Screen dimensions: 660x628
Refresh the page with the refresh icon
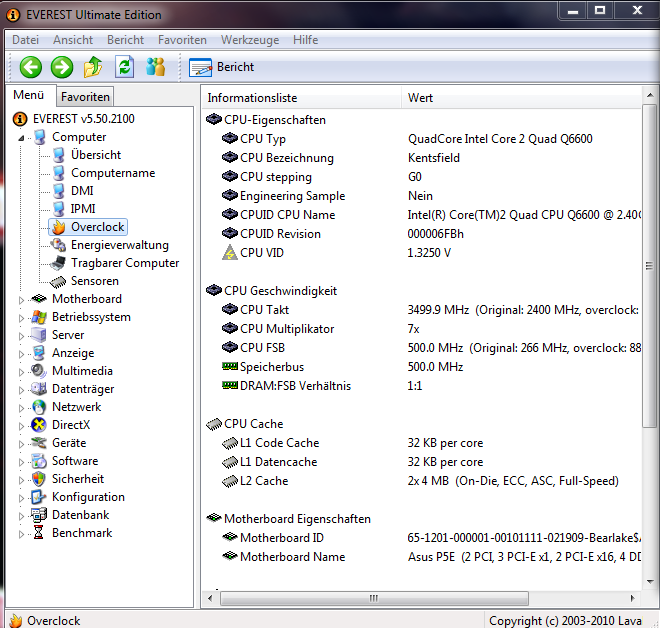[125, 67]
